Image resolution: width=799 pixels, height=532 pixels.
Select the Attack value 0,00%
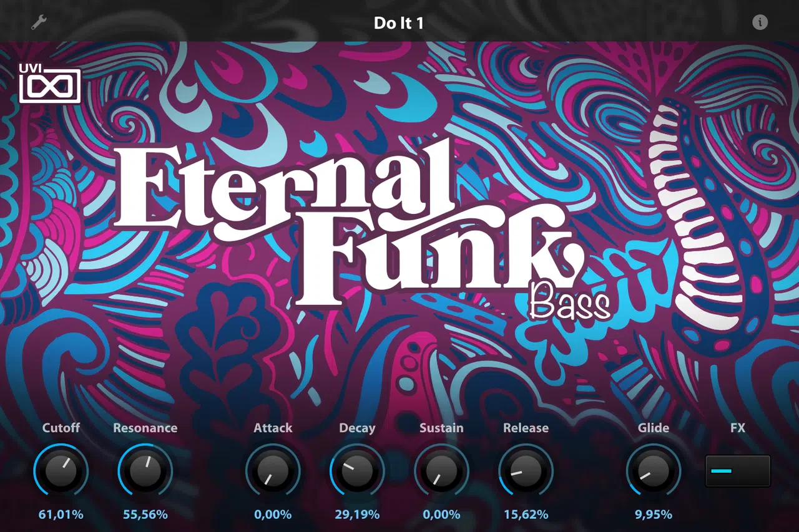[x=273, y=515]
